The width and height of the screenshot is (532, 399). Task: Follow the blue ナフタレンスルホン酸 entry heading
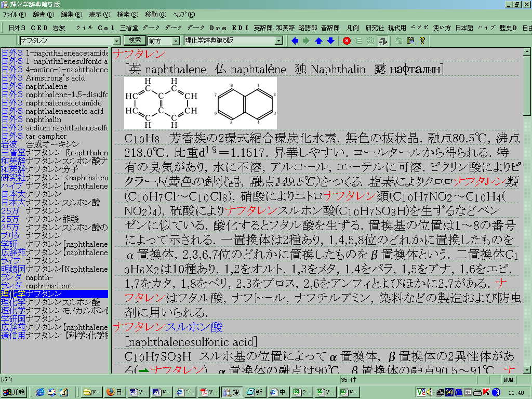pos(168,327)
